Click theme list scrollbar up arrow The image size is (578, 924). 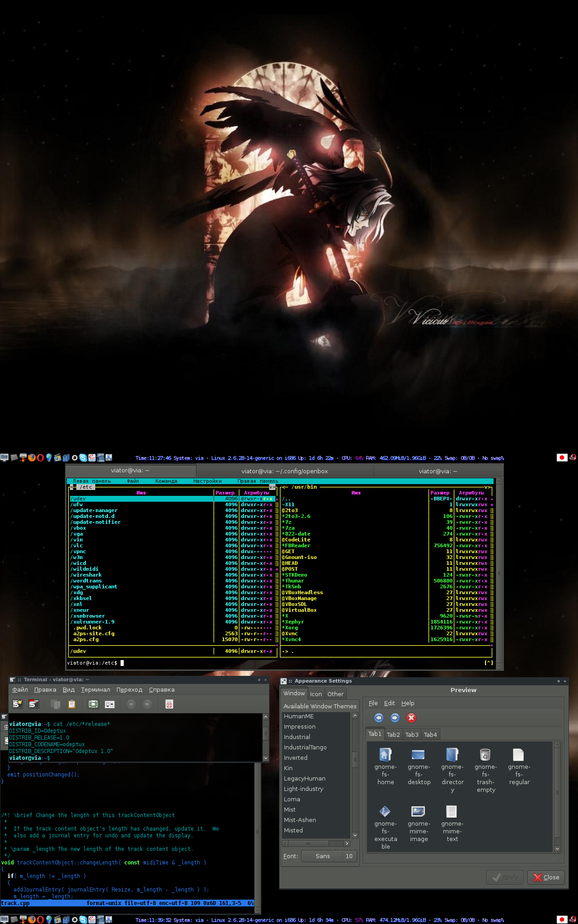[355, 715]
